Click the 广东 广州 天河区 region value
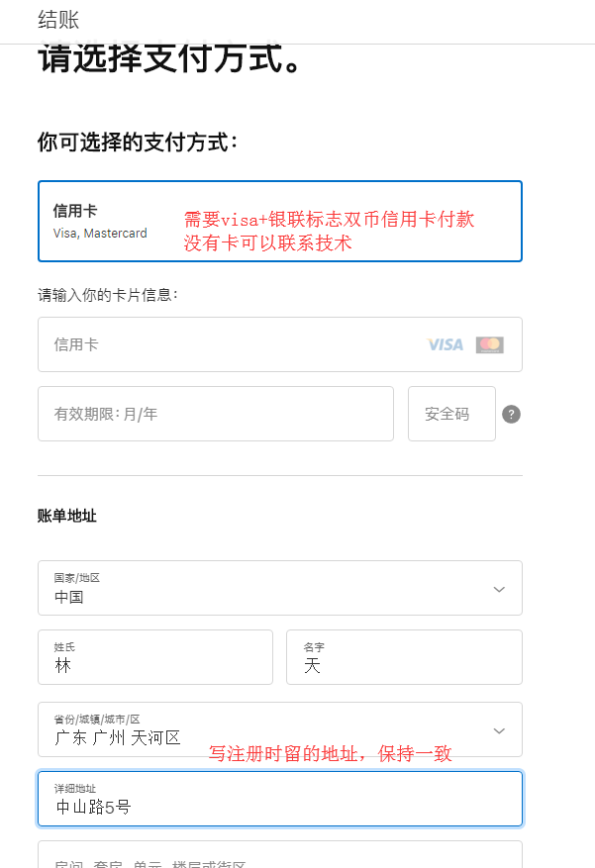 click(x=118, y=737)
